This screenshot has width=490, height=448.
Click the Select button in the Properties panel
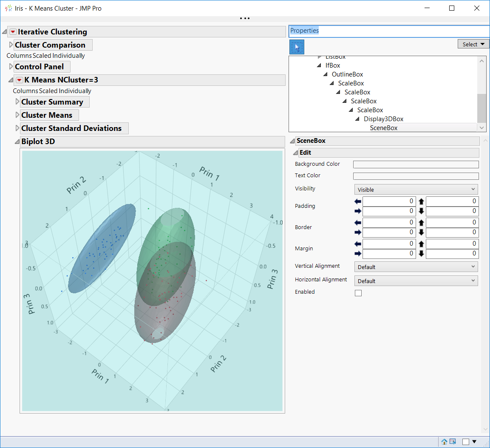tap(473, 43)
